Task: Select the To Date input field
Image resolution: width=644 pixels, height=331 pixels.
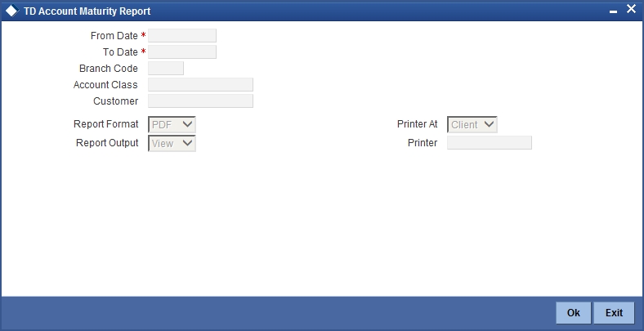Action: point(182,52)
